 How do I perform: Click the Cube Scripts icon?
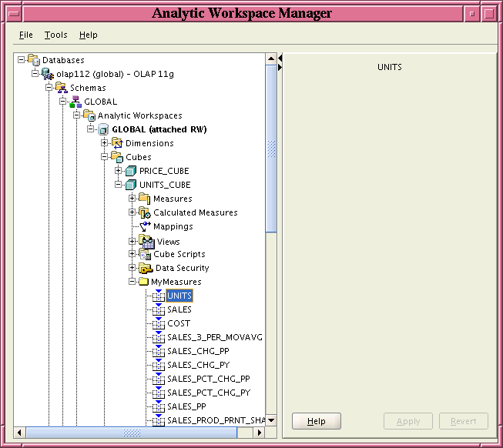tap(144, 254)
